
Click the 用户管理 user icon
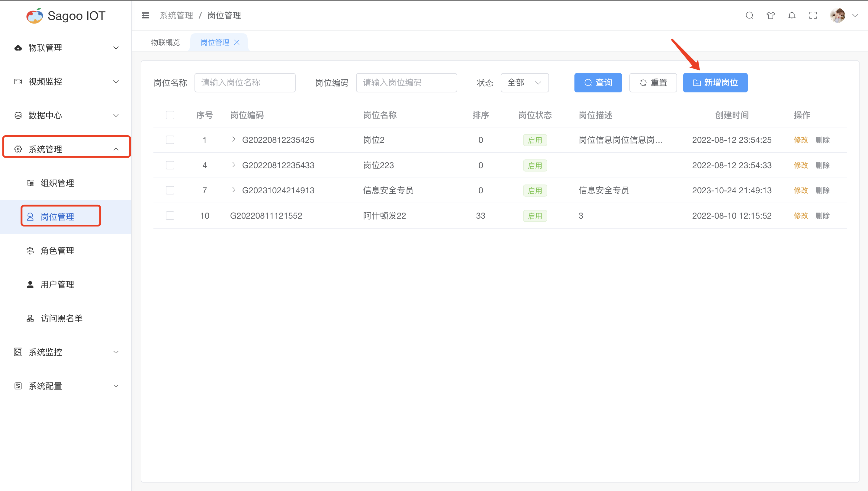point(30,284)
